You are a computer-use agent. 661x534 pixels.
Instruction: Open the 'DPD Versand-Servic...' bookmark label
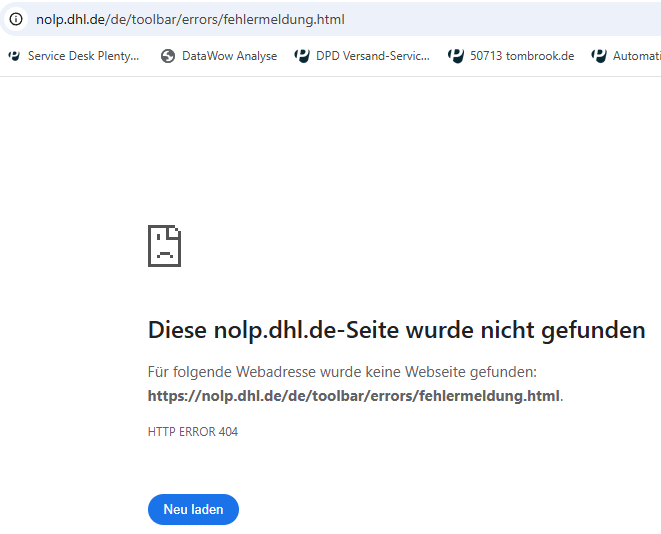pos(372,56)
